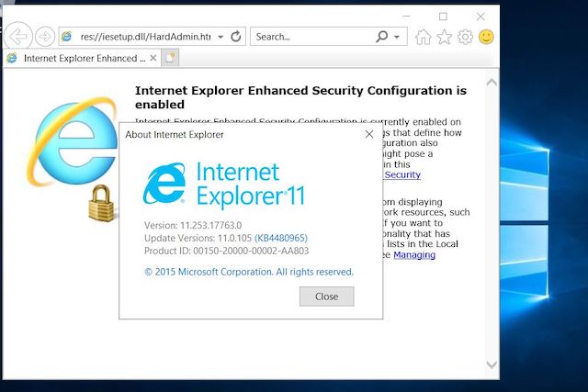Open the KB4480965 update link
Screen dimensions: 588x392
[281, 238]
